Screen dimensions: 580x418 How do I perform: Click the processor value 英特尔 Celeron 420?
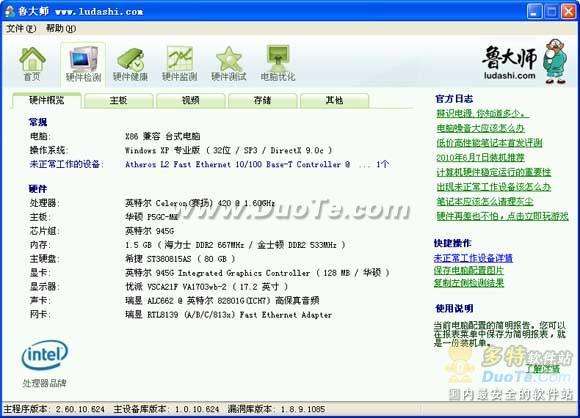point(200,203)
